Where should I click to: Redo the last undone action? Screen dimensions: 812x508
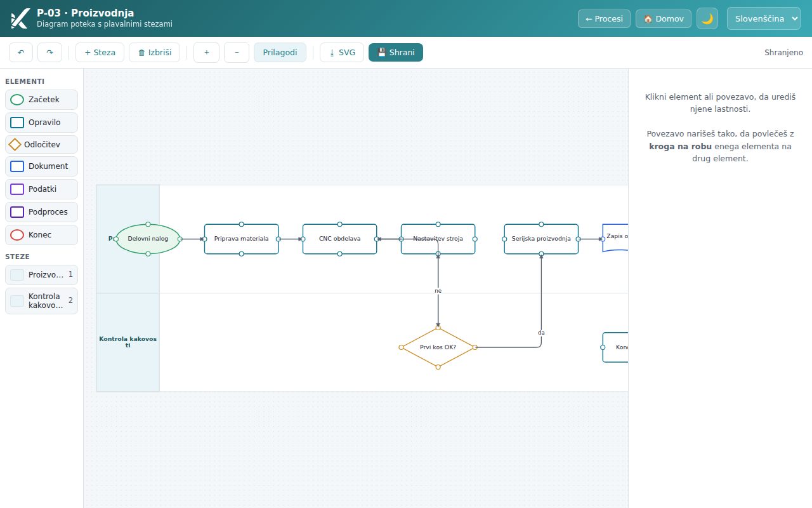click(49, 53)
